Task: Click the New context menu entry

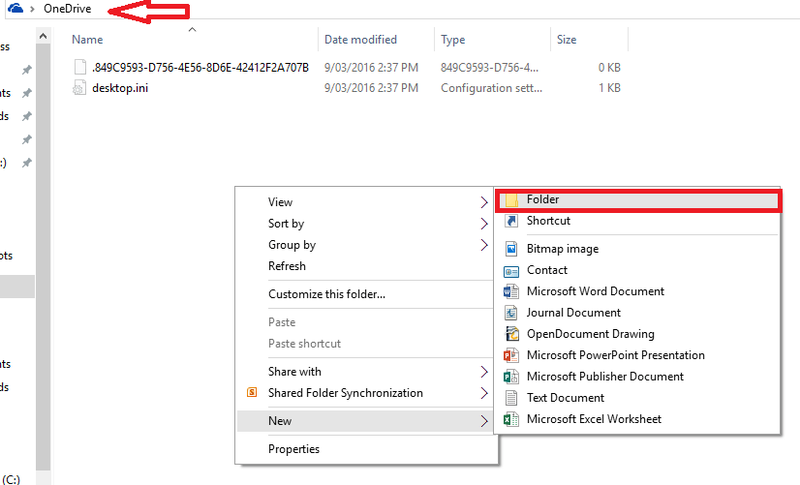Action: [366, 421]
